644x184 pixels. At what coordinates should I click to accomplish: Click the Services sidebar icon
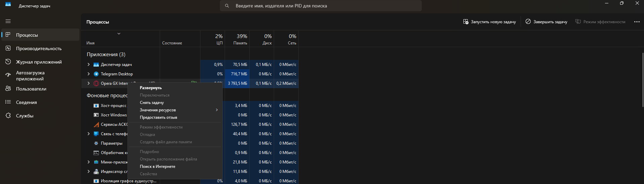[x=8, y=115]
